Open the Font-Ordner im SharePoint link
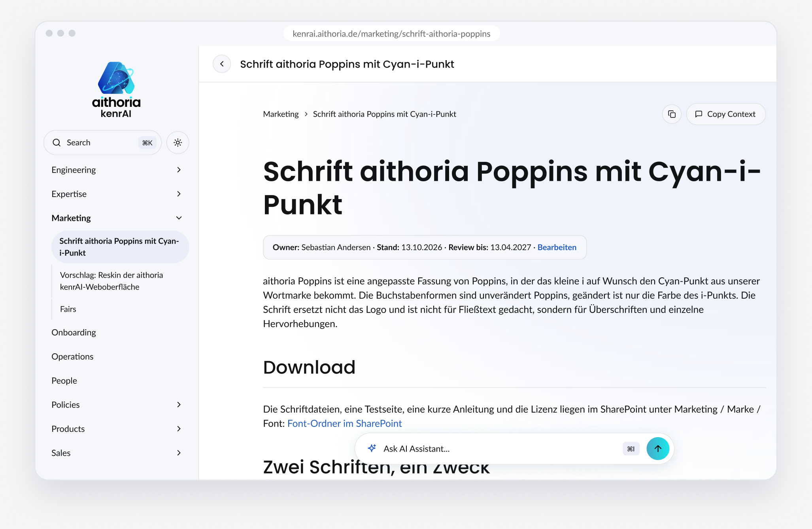812x529 pixels. (x=344, y=423)
